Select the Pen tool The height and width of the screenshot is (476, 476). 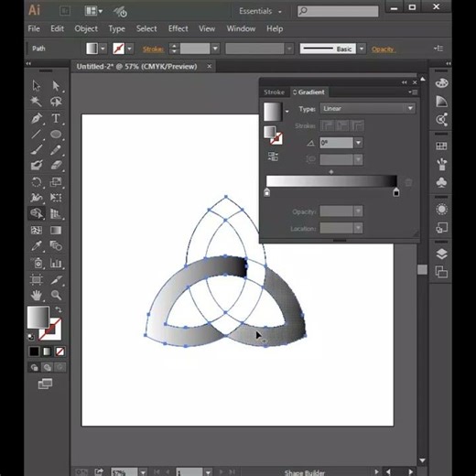(37, 118)
